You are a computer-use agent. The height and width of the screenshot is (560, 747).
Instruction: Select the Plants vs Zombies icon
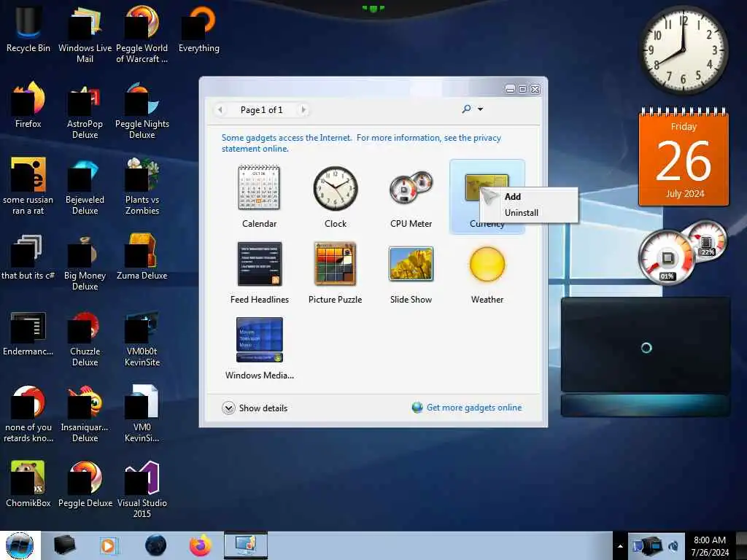click(x=142, y=186)
